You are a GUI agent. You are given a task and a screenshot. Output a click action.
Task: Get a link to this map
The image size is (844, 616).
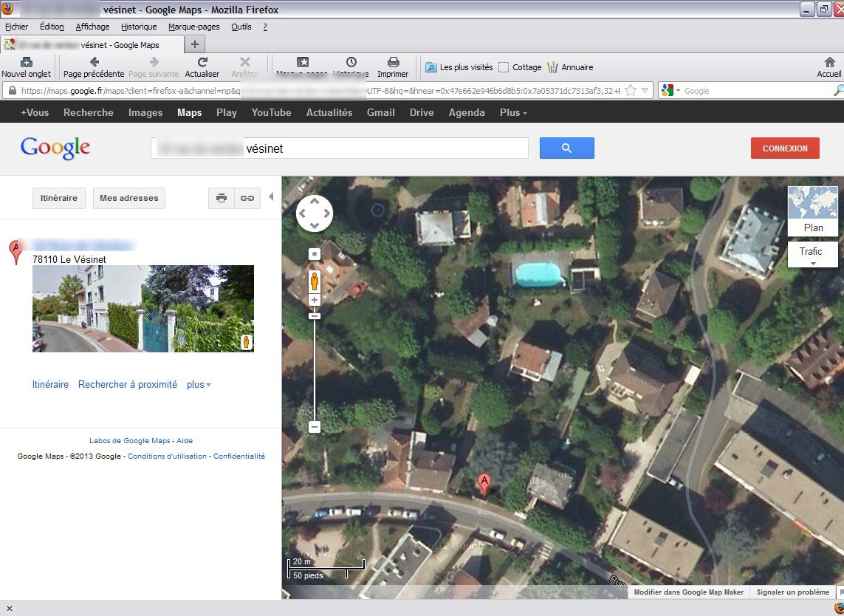[247, 198]
